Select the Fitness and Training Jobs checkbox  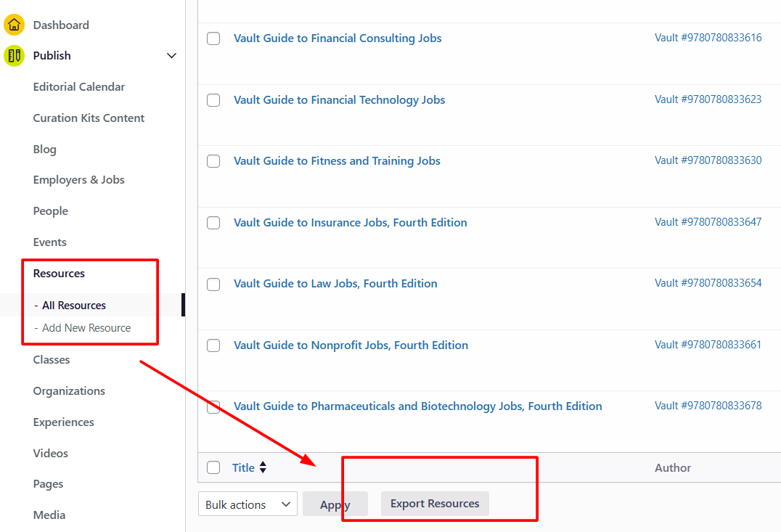tap(213, 160)
